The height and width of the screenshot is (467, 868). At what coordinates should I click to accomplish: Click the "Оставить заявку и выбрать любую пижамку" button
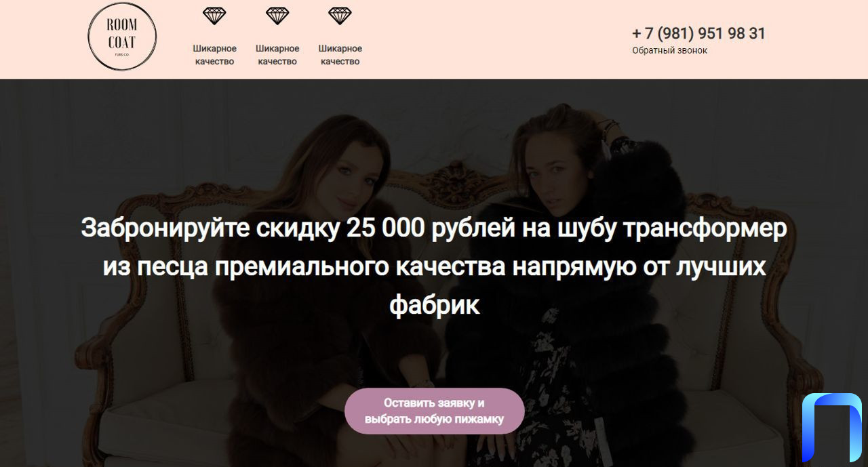[x=434, y=411]
